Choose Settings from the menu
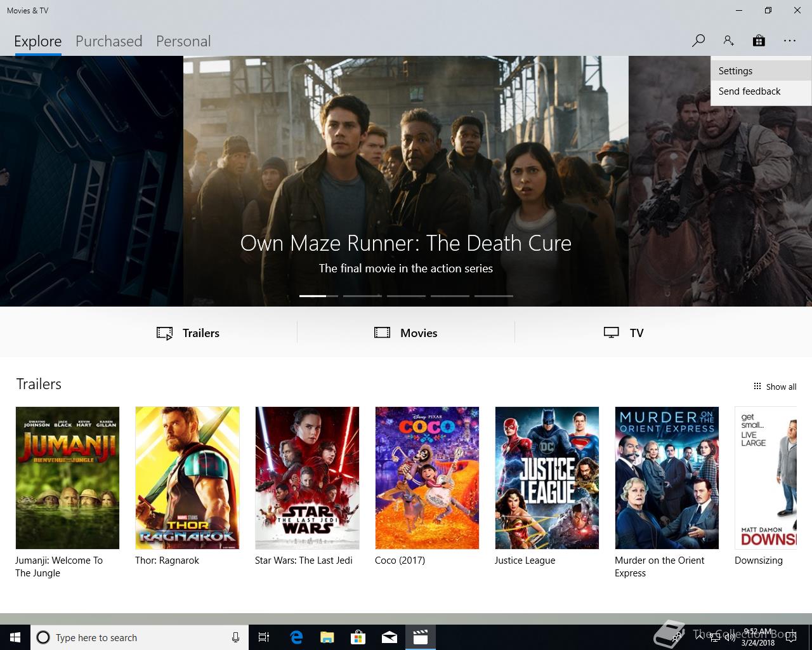This screenshot has height=650, width=812. tap(761, 71)
